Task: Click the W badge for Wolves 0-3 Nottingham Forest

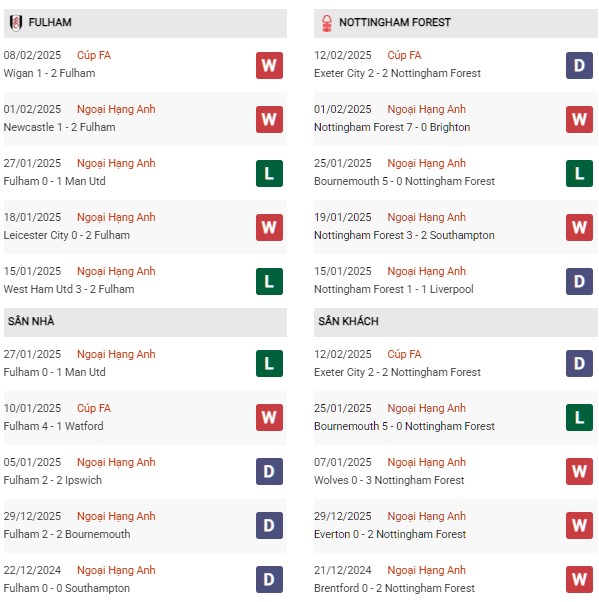Action: point(579,471)
